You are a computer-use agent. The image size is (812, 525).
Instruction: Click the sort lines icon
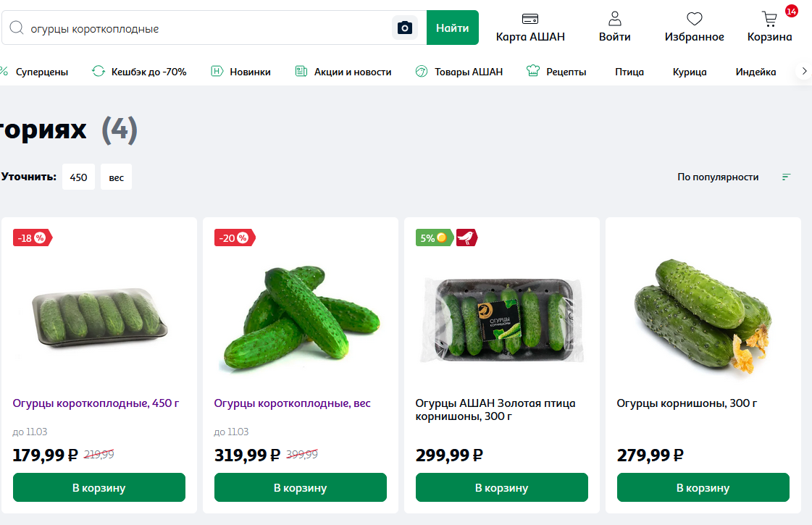tap(787, 177)
